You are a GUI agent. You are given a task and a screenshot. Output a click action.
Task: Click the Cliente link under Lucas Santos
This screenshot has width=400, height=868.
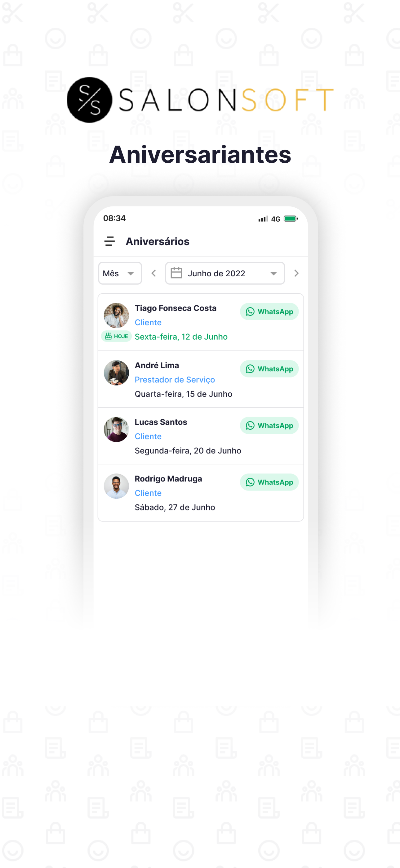[x=148, y=436]
